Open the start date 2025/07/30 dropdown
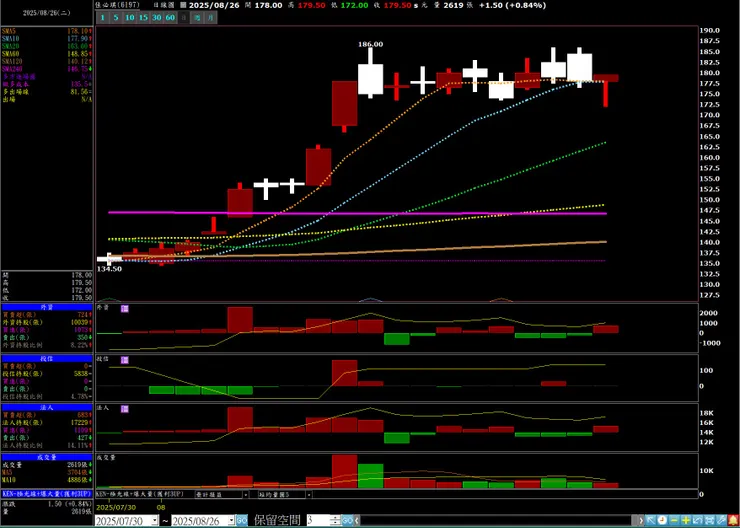The image size is (740, 528). (x=155, y=520)
